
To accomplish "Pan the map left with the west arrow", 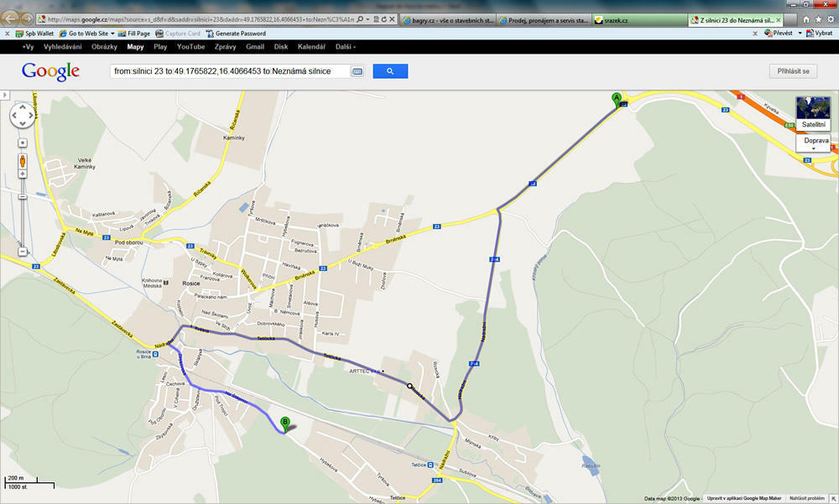I will pyautogui.click(x=14, y=115).
